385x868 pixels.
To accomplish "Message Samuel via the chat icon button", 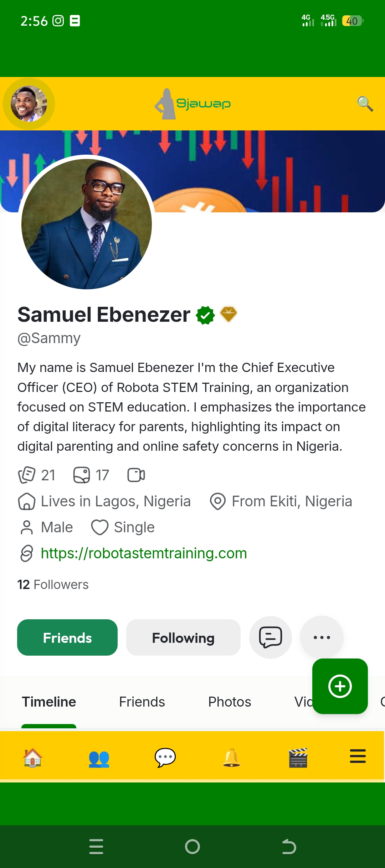I will click(271, 637).
